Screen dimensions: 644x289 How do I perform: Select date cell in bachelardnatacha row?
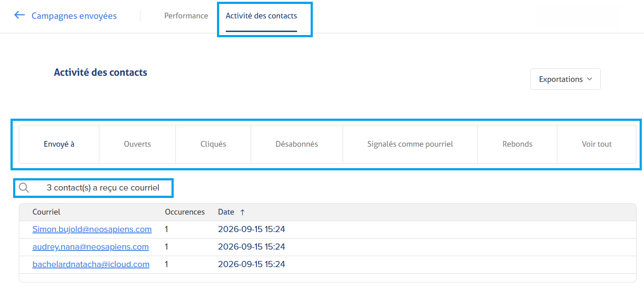[x=252, y=264]
